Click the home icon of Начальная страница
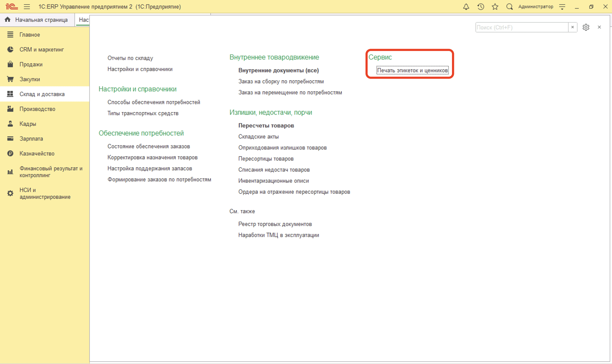This screenshot has width=612, height=364. click(x=8, y=20)
